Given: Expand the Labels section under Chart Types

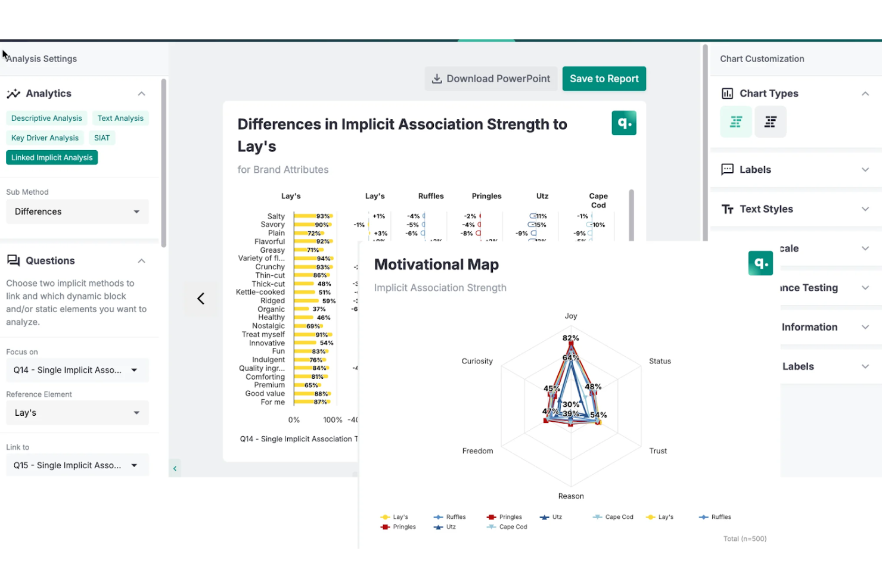Looking at the screenshot, I should click(865, 170).
